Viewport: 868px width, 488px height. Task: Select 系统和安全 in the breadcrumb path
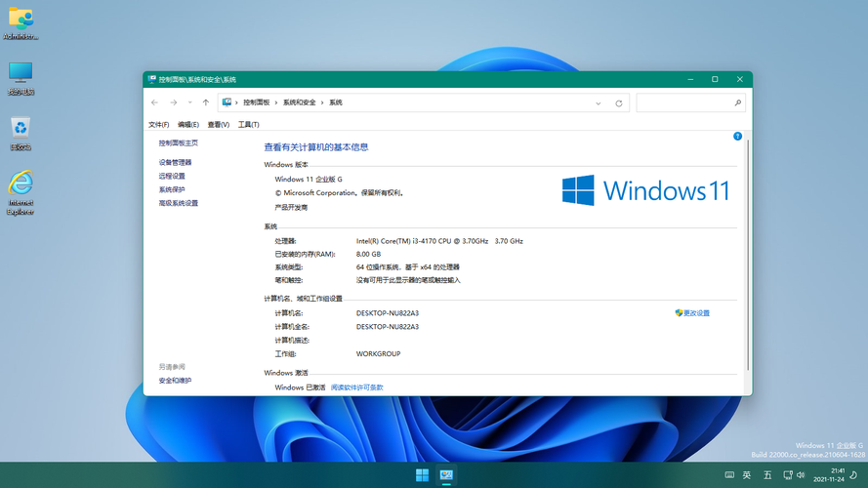pos(300,102)
